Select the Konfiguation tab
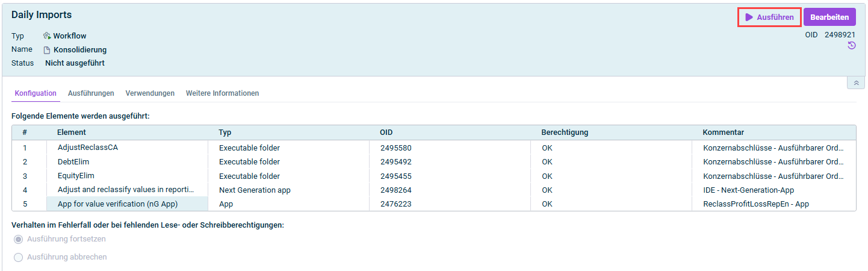This screenshot has width=868, height=271. pyautogui.click(x=36, y=93)
